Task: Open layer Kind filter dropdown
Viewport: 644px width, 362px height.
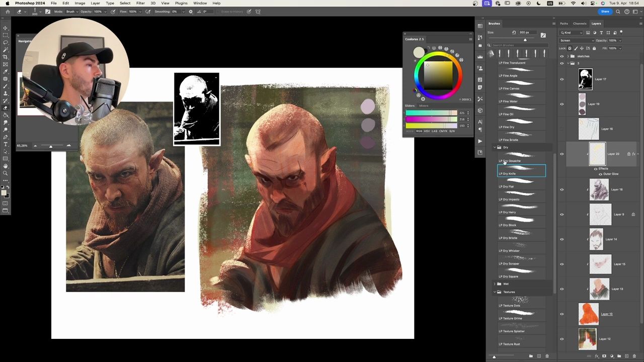Action: (x=572, y=33)
